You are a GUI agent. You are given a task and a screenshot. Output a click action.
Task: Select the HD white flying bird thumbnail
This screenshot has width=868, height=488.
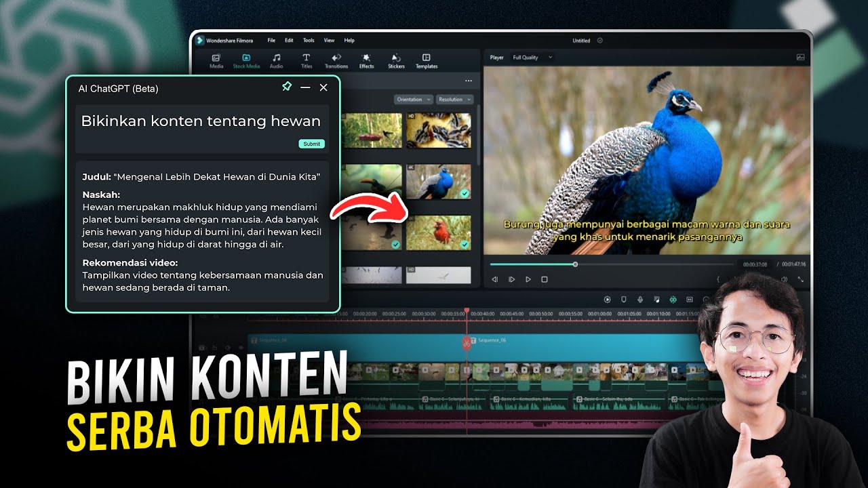coord(438,274)
